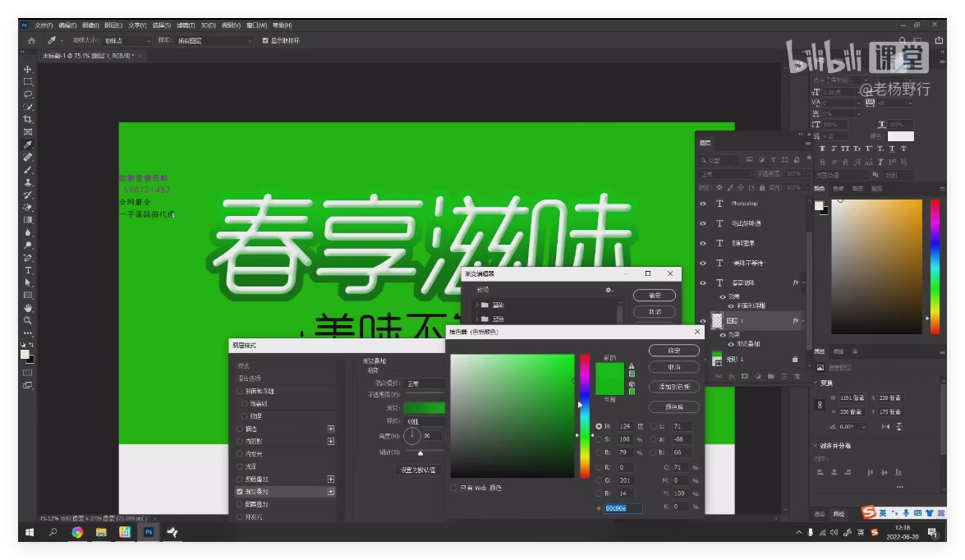Open the 窗口(W) menu
Screen dimensions: 965x560
click(x=256, y=25)
